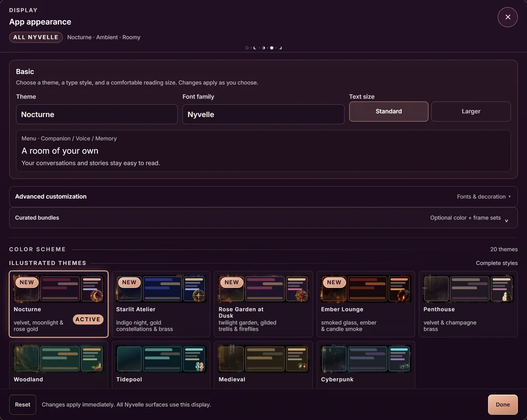The image size is (527, 420).
Task: Click the Done button
Action: click(x=502, y=405)
